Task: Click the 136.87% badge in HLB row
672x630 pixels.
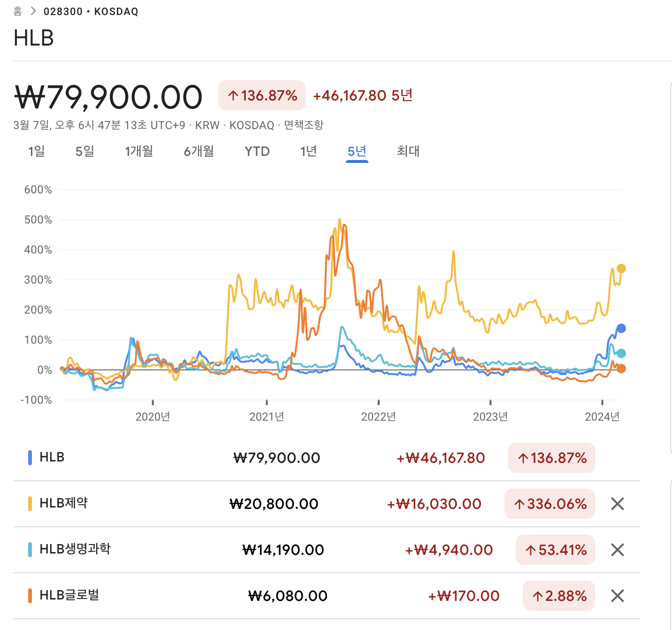Action: pos(552,458)
